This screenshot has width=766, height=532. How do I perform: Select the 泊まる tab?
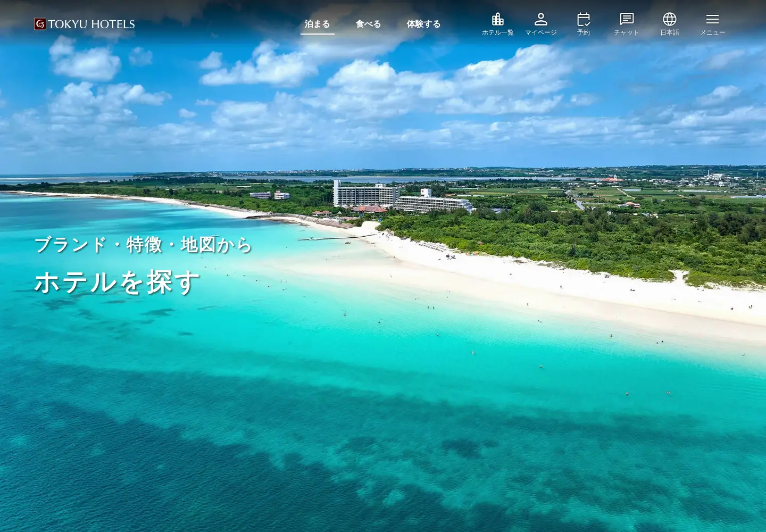pyautogui.click(x=318, y=24)
